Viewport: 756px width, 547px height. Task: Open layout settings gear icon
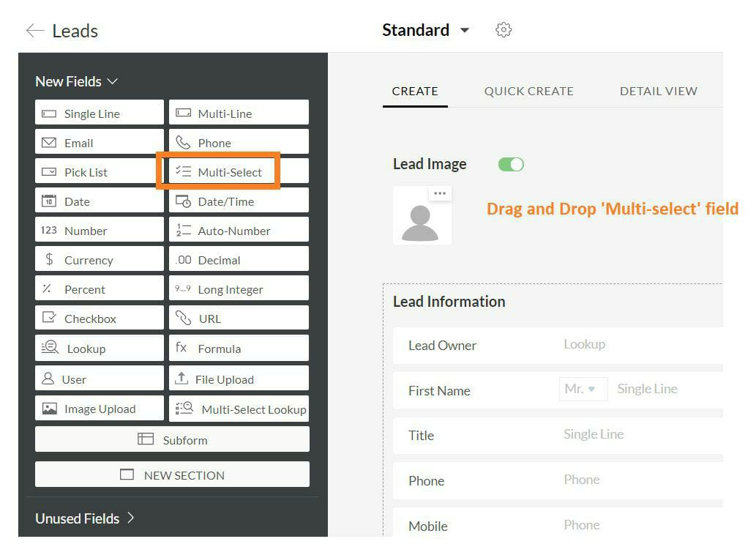pos(504,30)
